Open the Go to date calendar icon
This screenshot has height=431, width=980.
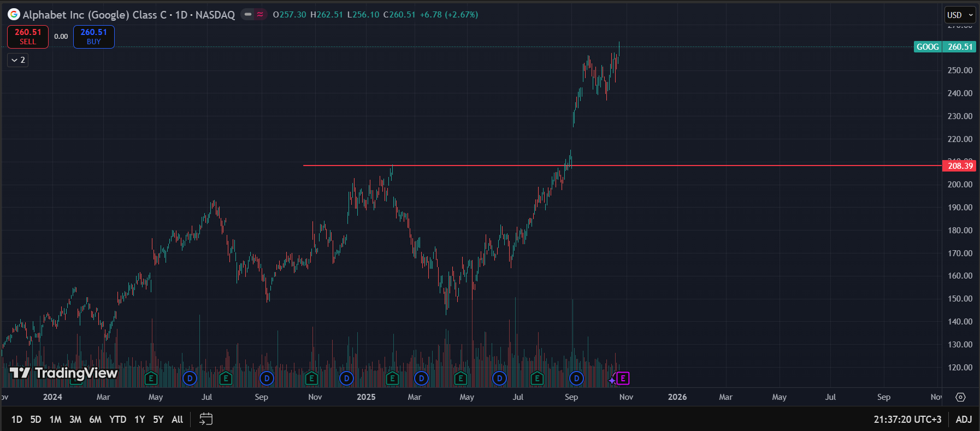pyautogui.click(x=206, y=419)
